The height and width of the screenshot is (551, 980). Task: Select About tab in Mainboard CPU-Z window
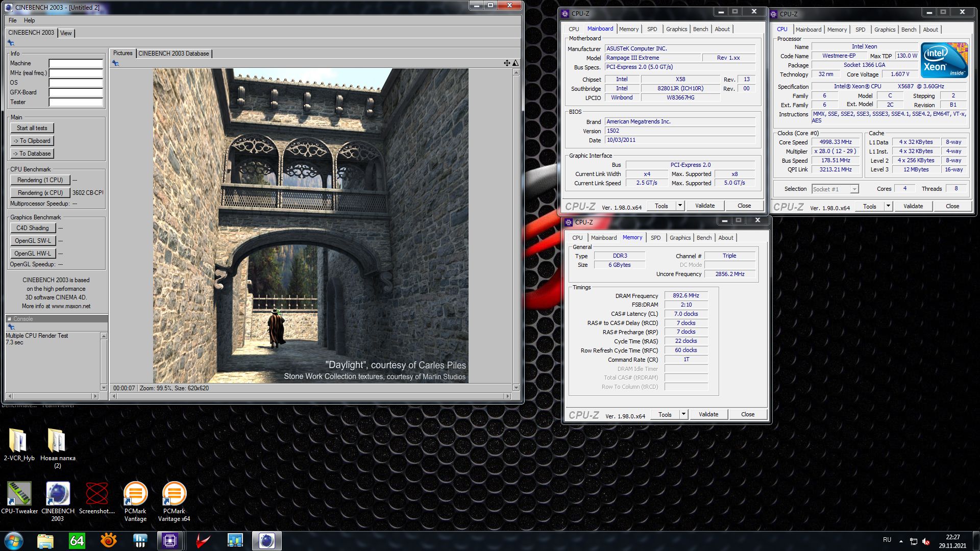point(722,29)
